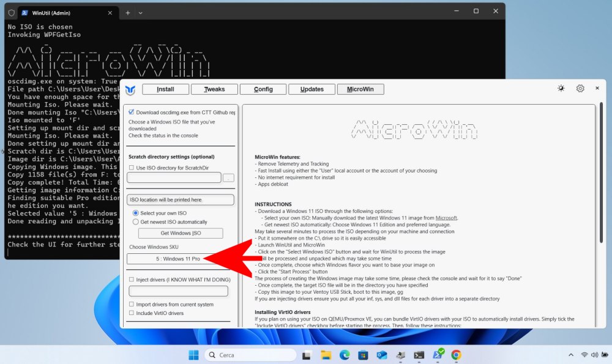This screenshot has width=612, height=364.
Task: Click 'Invoking WPFGetIso' terminal line
Action: pyautogui.click(x=44, y=35)
